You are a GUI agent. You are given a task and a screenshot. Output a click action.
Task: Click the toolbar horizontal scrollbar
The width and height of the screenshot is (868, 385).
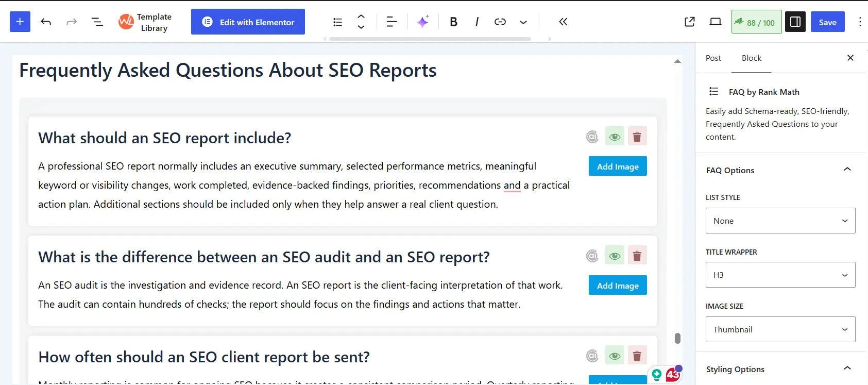[430, 39]
